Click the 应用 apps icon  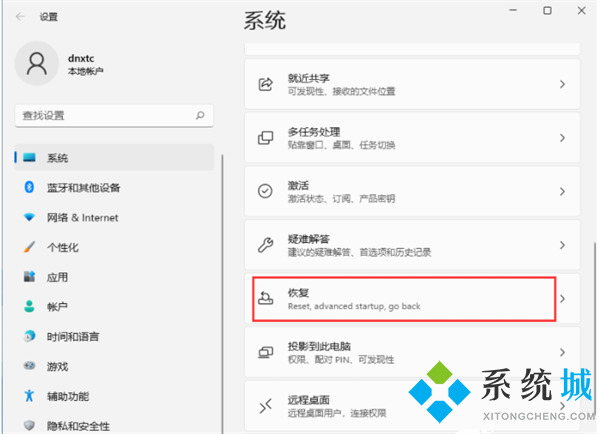(29, 276)
